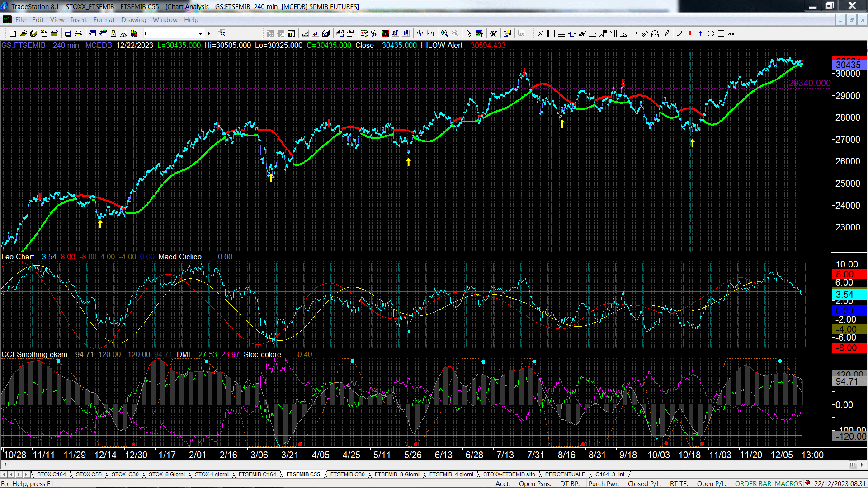Select the arc drawing tool
This screenshot has height=488, width=868.
click(679, 33)
